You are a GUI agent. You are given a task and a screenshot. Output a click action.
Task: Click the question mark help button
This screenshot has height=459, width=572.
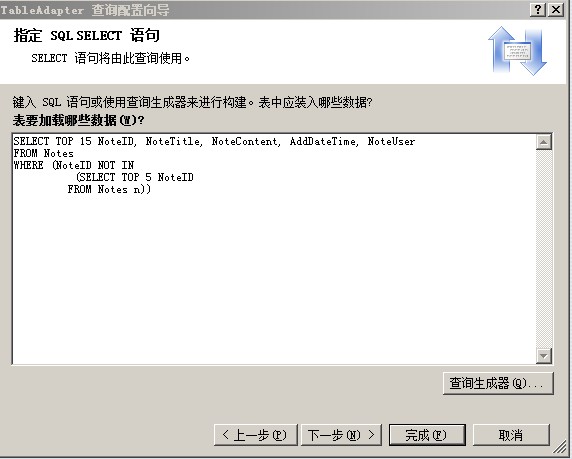538,9
